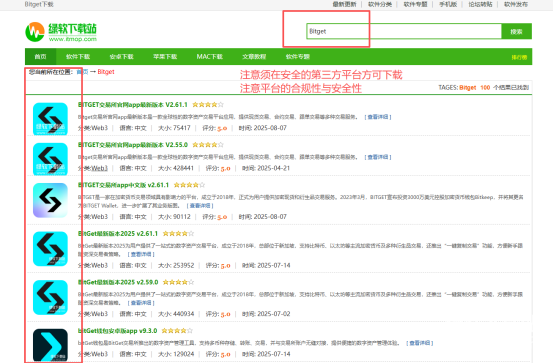This screenshot has height=364, width=554.
Task: Open title BITGET交易所app中文版 v2.61.1
Action: (123, 185)
